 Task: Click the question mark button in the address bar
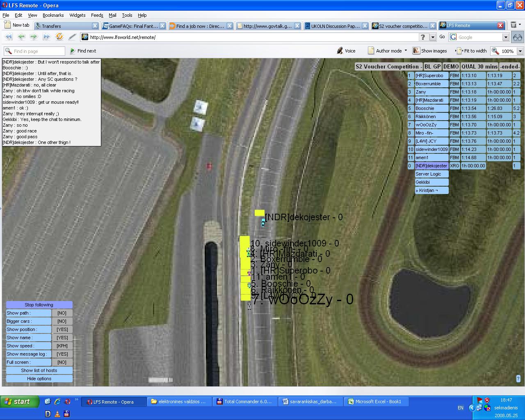tap(423, 37)
